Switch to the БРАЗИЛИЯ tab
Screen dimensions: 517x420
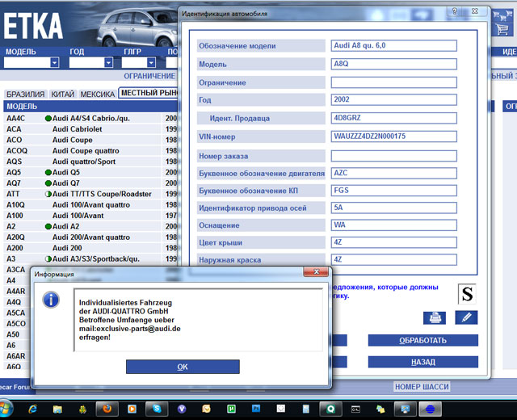click(26, 94)
